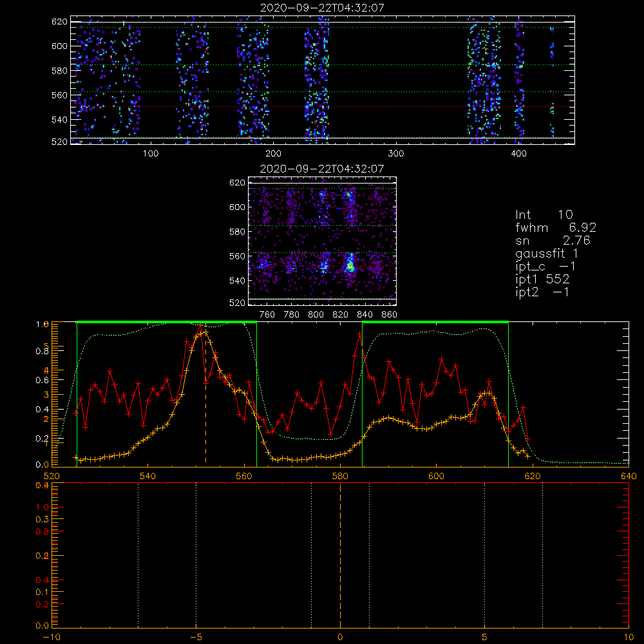The width and height of the screenshot is (644, 644).
Task: Click the timestamp title above the small middle image
Action: pyautogui.click(x=322, y=169)
